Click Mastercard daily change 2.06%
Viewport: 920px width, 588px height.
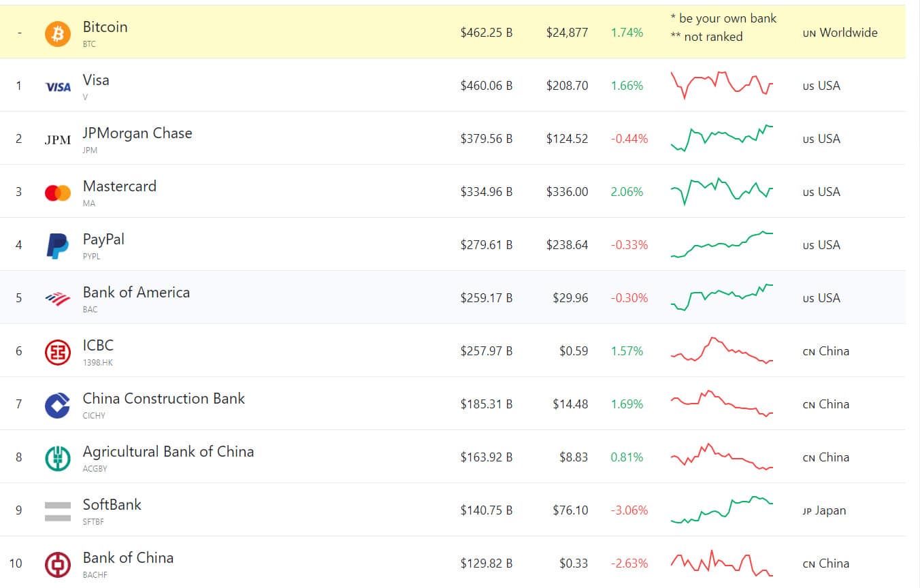(627, 191)
